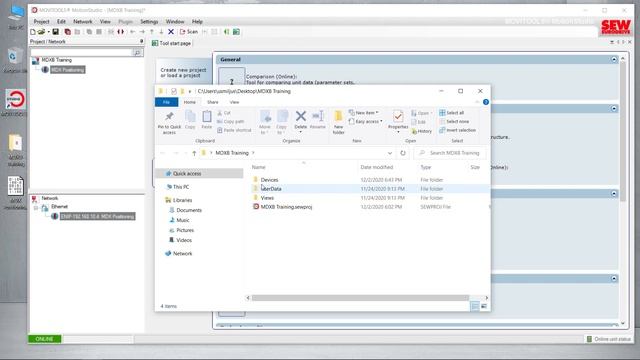Click Explorer horizontal scrollbar
Image resolution: width=640 pixels, height=360 pixels.
click(x=360, y=298)
